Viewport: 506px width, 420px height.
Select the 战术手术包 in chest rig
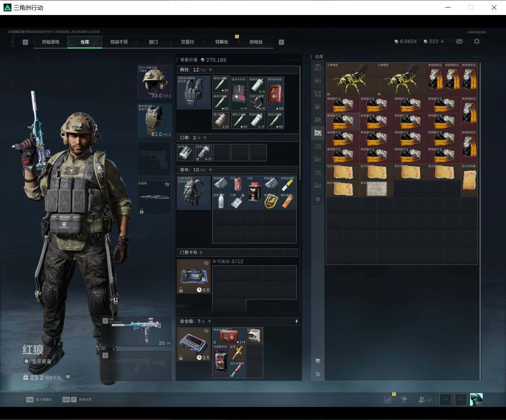tap(239, 94)
